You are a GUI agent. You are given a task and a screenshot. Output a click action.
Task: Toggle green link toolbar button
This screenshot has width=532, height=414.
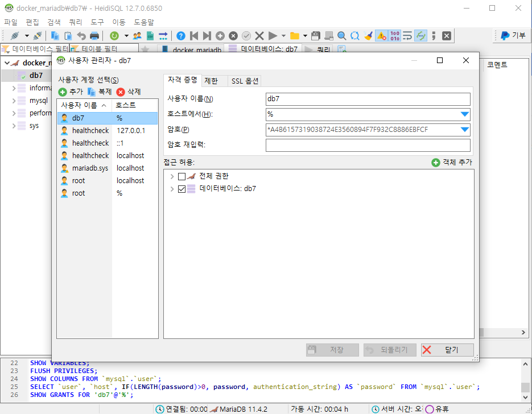(420, 36)
